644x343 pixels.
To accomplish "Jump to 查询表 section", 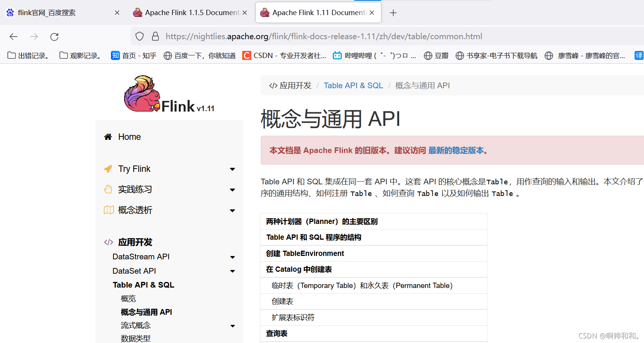I will pos(277,334).
